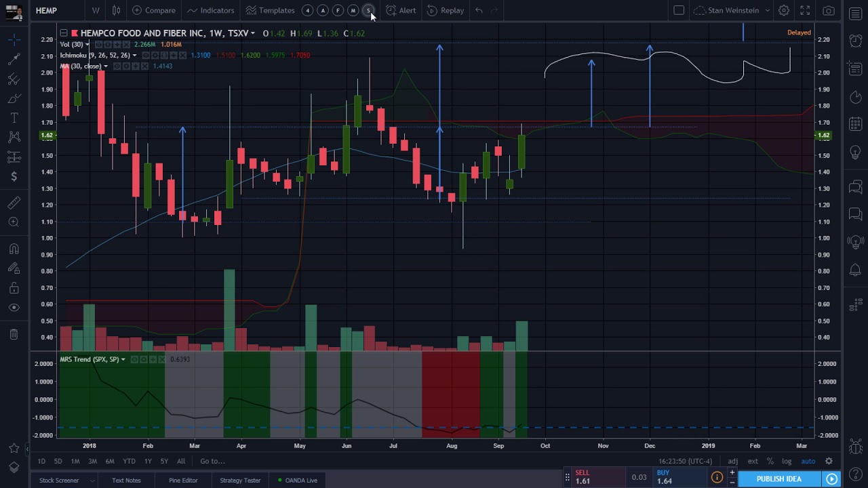This screenshot has width=868, height=488.
Task: Select the zoom in magnifier tool
Action: pyautogui.click(x=14, y=222)
